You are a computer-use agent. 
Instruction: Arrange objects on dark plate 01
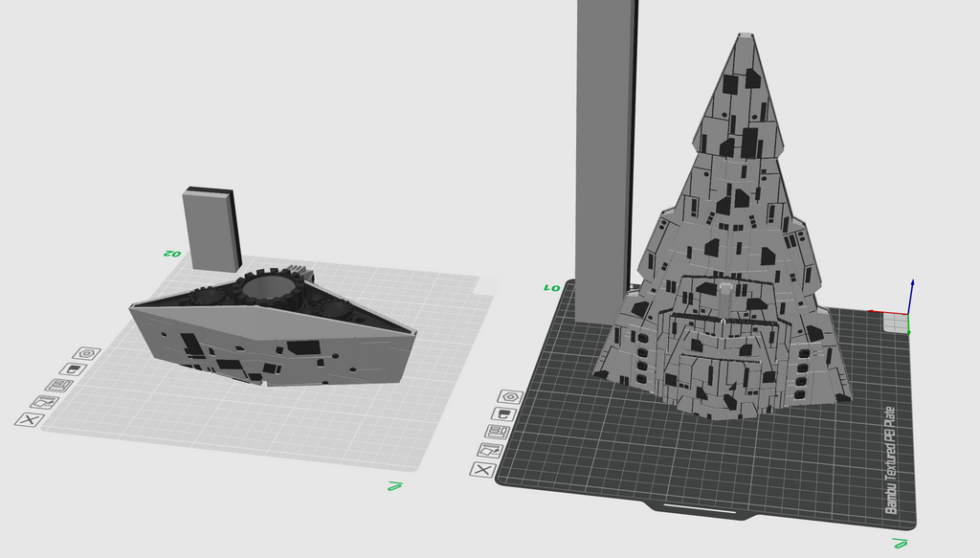click(x=495, y=431)
